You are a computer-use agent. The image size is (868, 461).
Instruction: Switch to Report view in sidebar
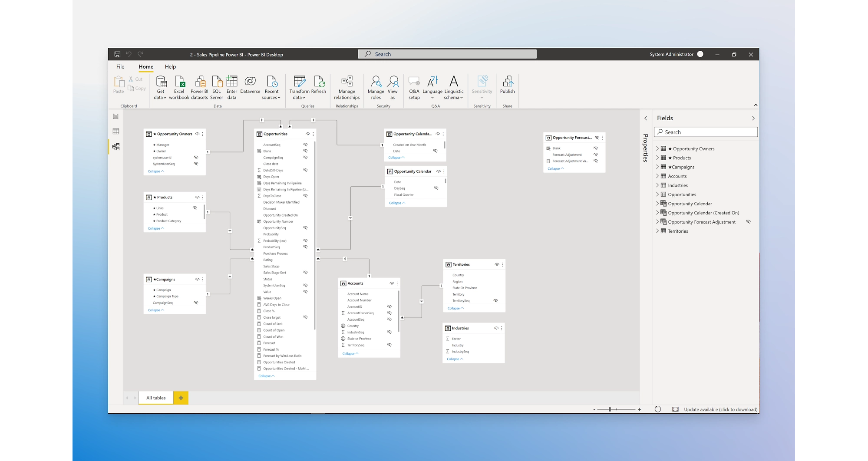coord(116,116)
